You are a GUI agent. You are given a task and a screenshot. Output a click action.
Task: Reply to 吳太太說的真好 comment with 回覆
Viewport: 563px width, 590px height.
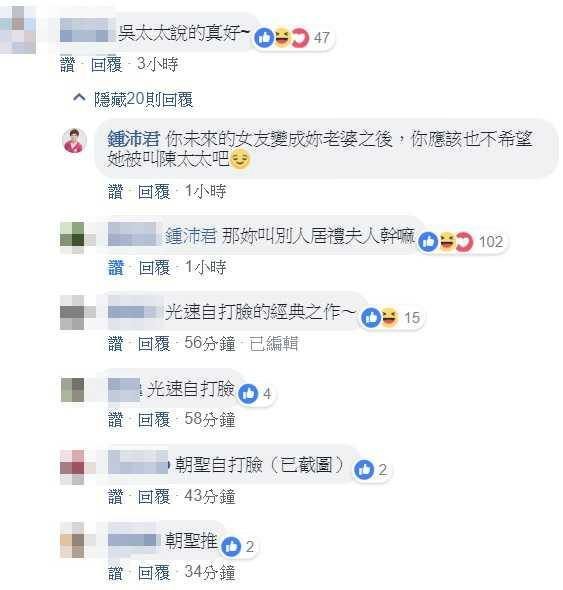[x=107, y=64]
